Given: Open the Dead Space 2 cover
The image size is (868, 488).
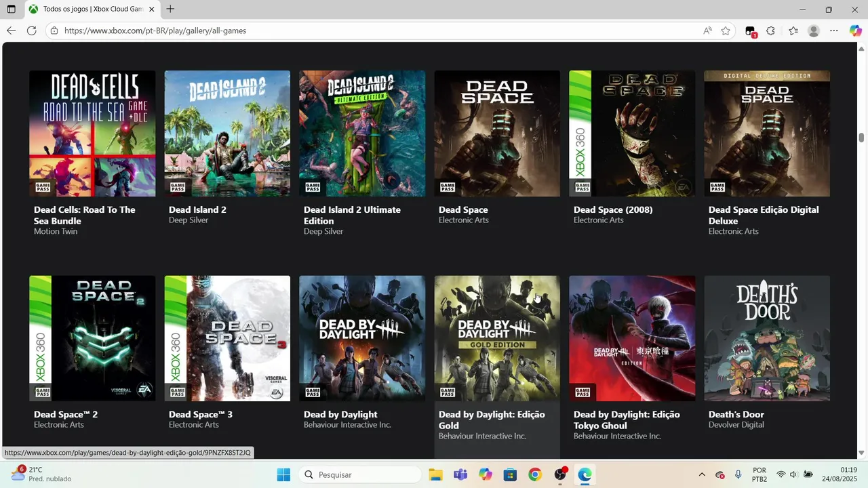Looking at the screenshot, I should point(92,338).
